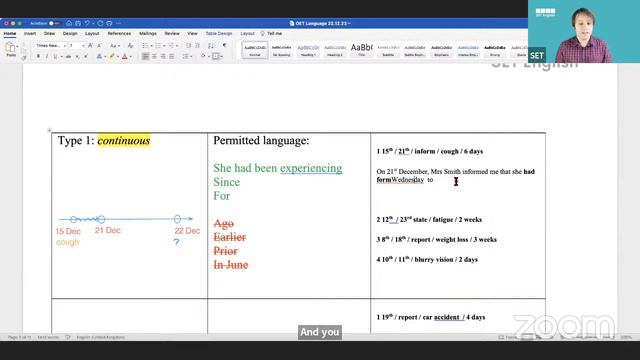The height and width of the screenshot is (360, 640).
Task: Open the View tab
Action: pyautogui.click(x=192, y=33)
